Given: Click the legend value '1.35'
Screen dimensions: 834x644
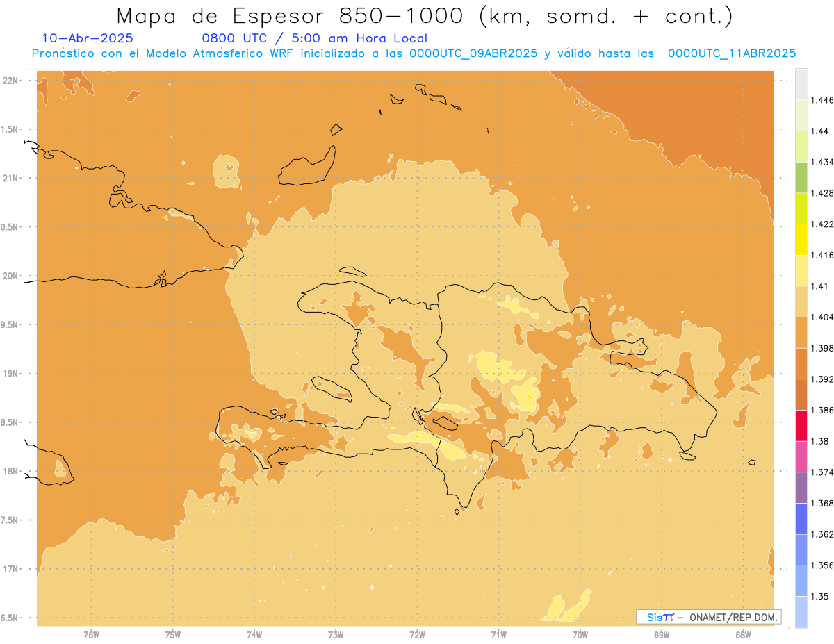Looking at the screenshot, I should click(x=819, y=597).
